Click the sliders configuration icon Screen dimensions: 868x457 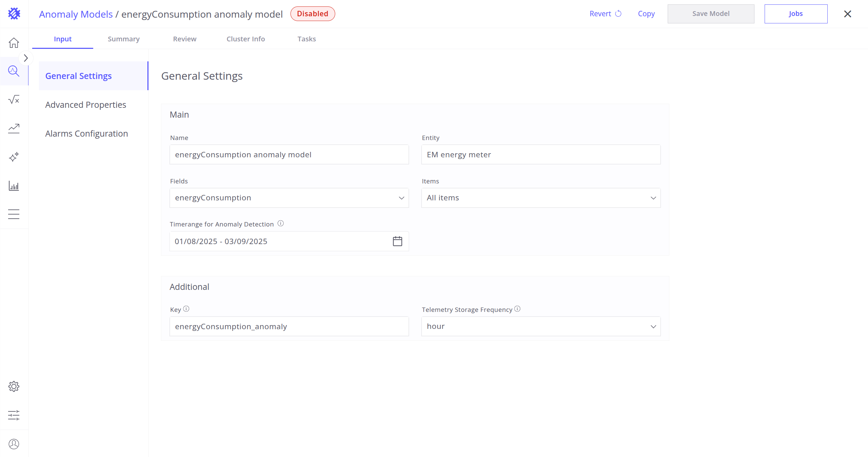(x=14, y=415)
